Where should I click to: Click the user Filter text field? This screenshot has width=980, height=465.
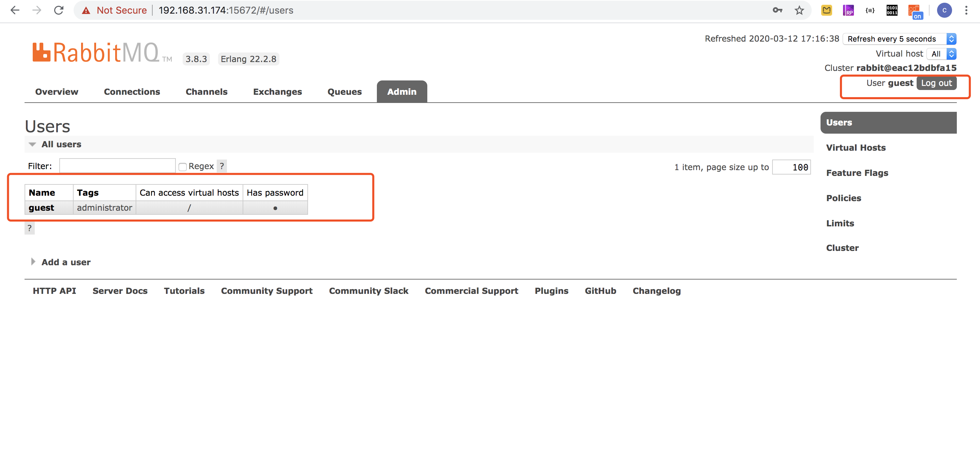point(117,166)
